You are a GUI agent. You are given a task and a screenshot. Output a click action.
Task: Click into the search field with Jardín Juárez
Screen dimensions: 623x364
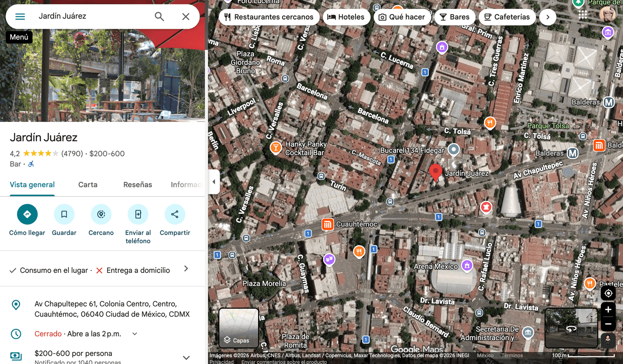(92, 16)
